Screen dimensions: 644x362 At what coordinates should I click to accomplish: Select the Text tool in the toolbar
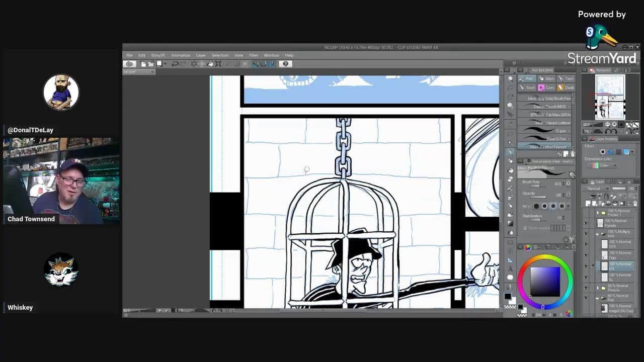click(510, 269)
